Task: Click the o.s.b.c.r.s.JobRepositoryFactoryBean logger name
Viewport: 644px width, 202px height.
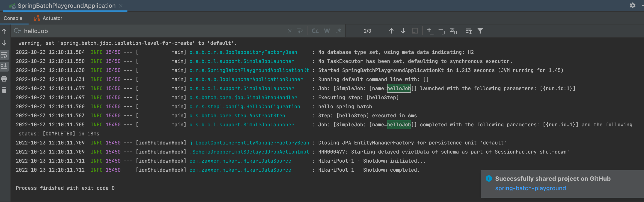Action: [243, 52]
